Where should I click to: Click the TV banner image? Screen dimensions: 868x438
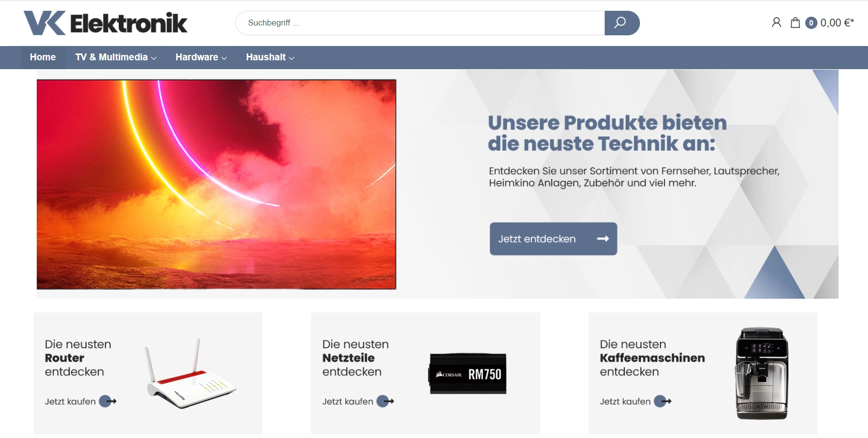tap(216, 184)
